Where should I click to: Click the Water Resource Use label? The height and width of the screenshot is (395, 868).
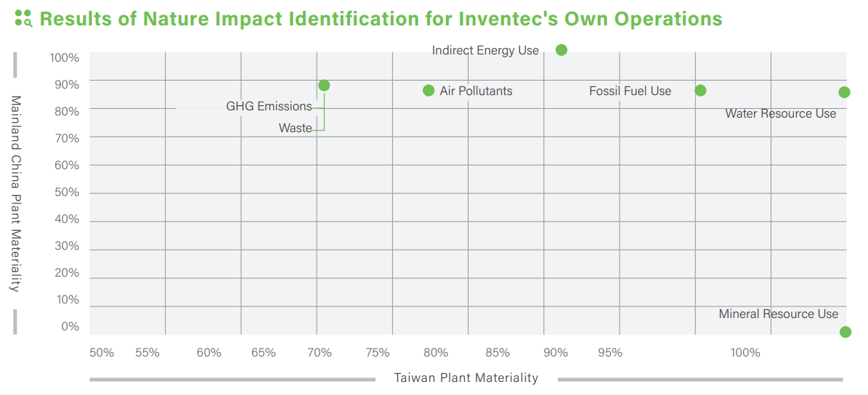pyautogui.click(x=780, y=114)
